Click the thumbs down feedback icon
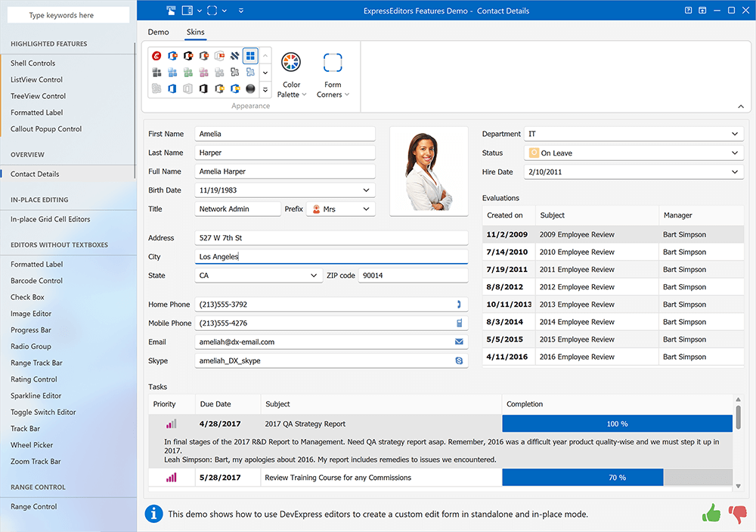 coord(737,513)
